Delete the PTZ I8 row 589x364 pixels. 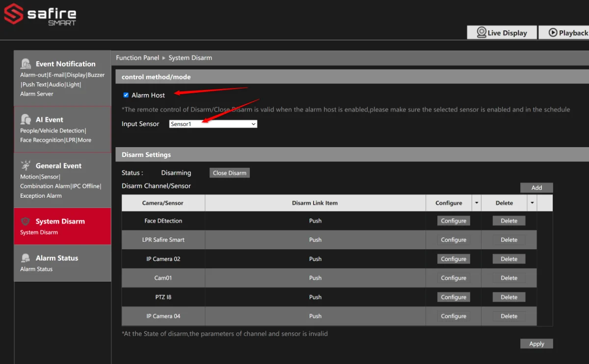point(509,297)
